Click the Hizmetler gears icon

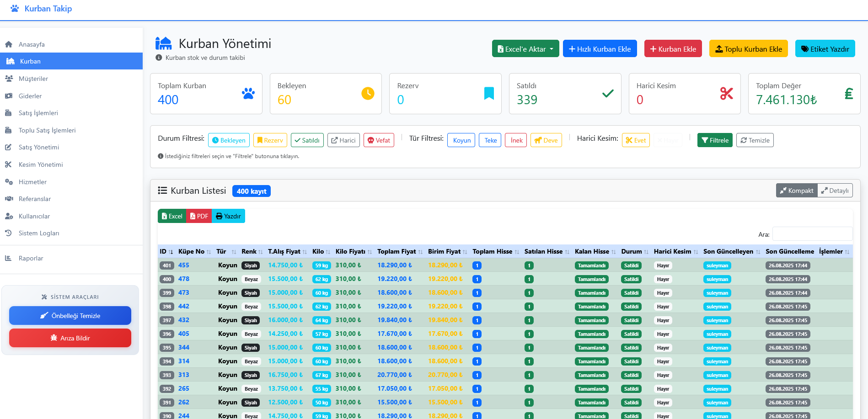coord(9,182)
